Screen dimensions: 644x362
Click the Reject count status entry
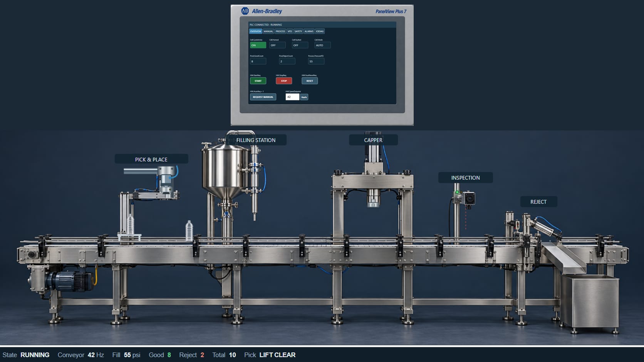click(192, 355)
